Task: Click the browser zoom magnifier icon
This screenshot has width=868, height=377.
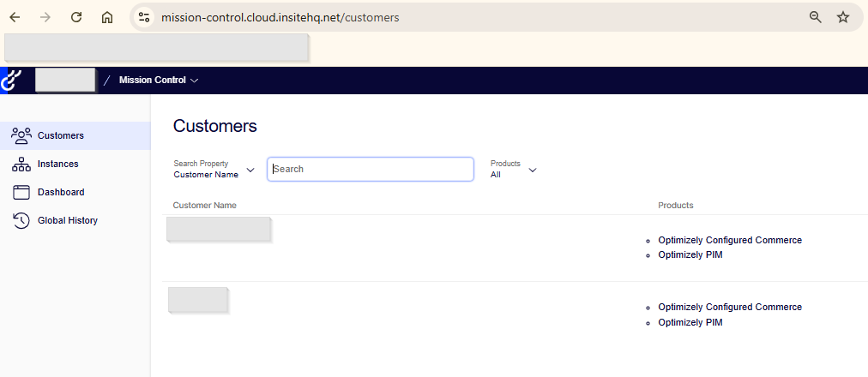Action: tap(816, 17)
